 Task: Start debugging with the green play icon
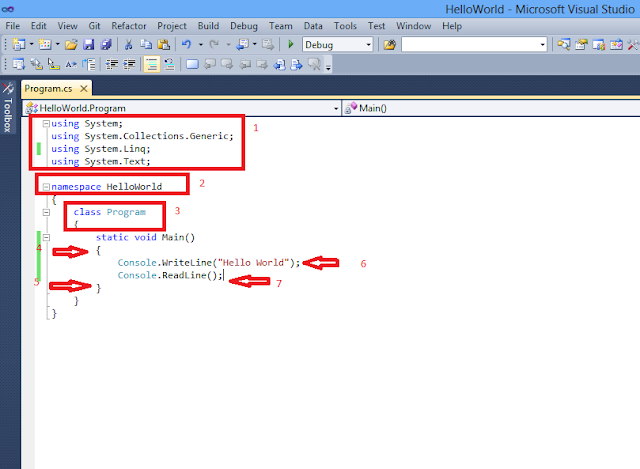(291, 44)
